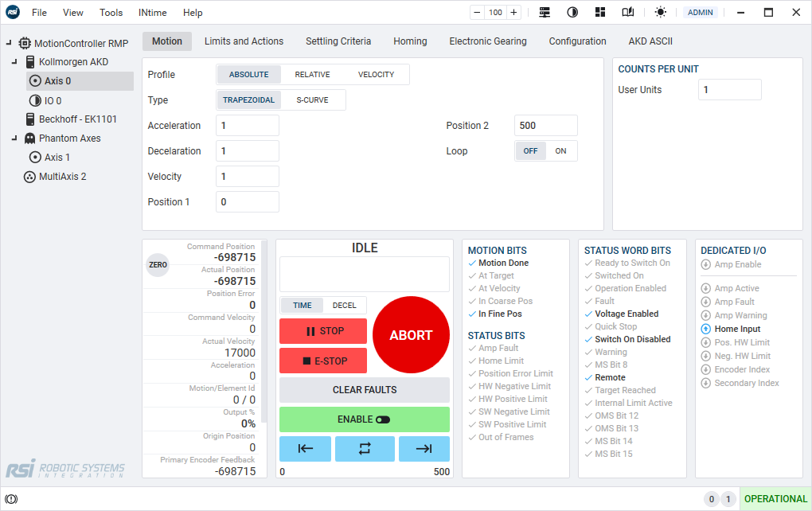Switch to the Homing tab

click(x=410, y=41)
